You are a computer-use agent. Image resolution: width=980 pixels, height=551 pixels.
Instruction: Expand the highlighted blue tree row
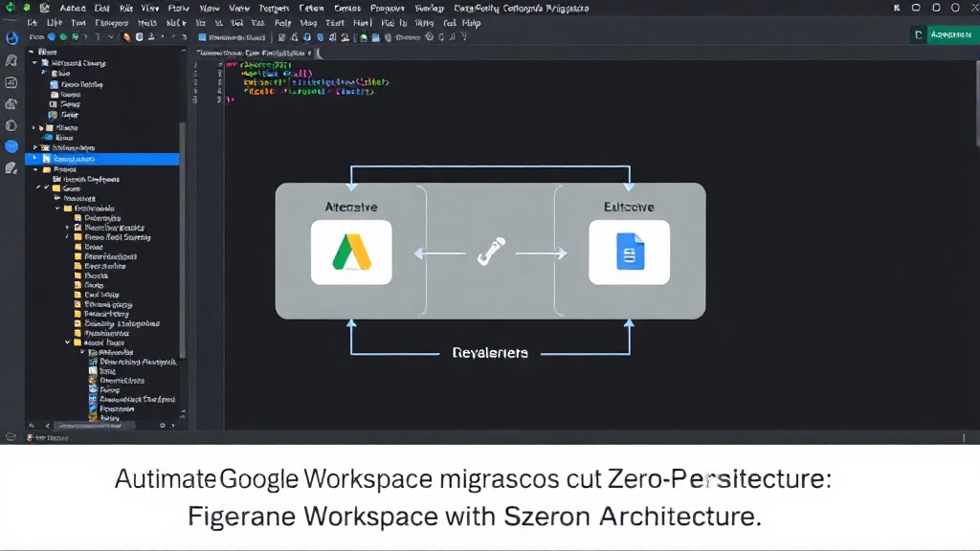[35, 159]
